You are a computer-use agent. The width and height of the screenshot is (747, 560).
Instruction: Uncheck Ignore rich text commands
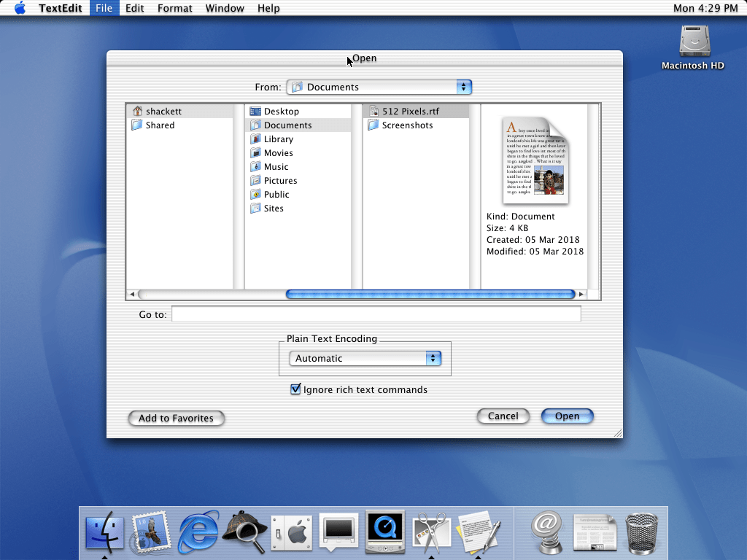click(295, 389)
